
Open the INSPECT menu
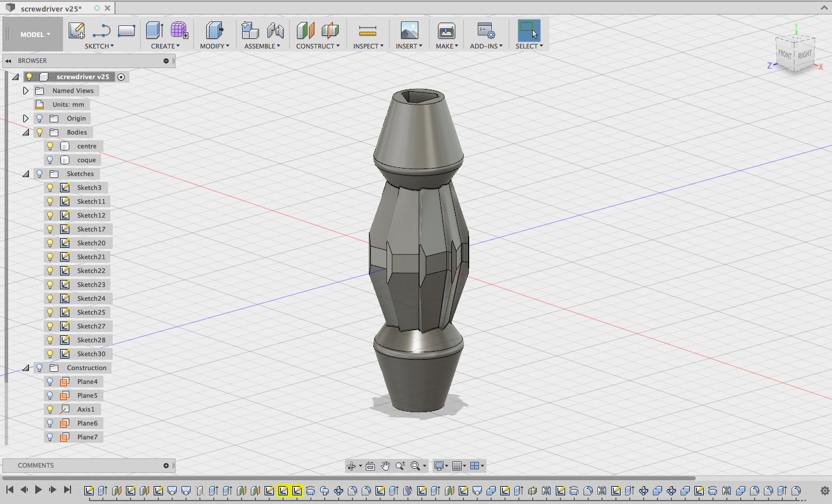point(368,46)
